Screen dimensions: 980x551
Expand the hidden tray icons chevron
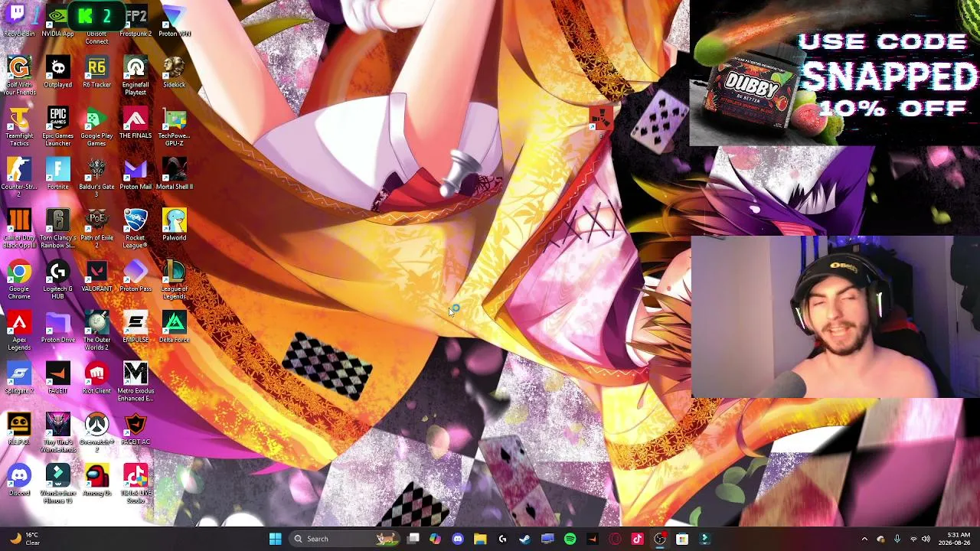864,539
